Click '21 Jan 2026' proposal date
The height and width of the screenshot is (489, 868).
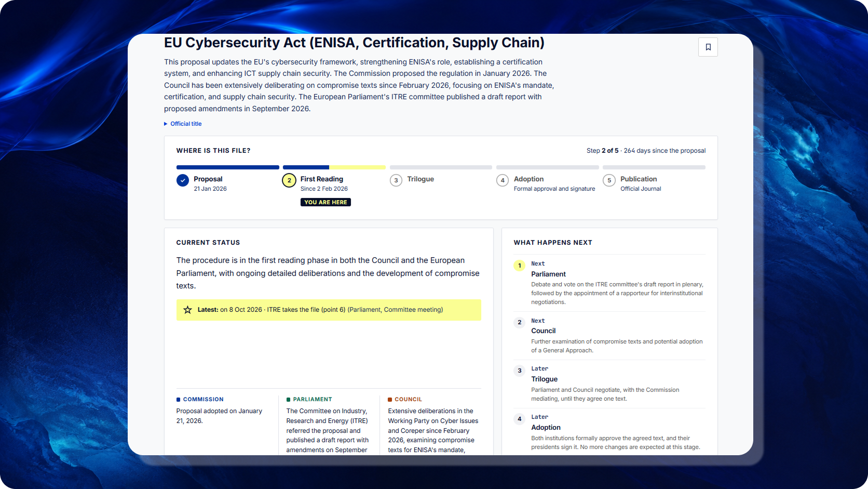click(x=210, y=189)
